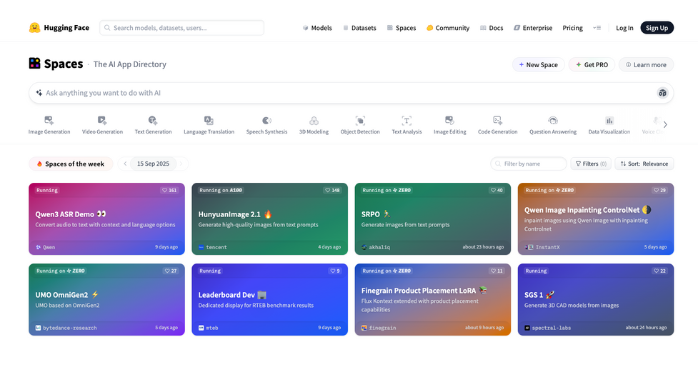Choose the Text Generation category icon
698x365 pixels.
click(153, 120)
